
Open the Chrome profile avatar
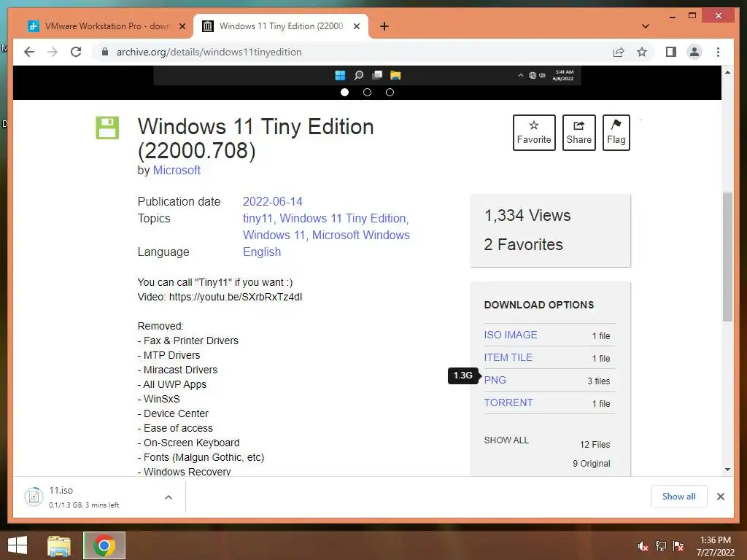694,52
